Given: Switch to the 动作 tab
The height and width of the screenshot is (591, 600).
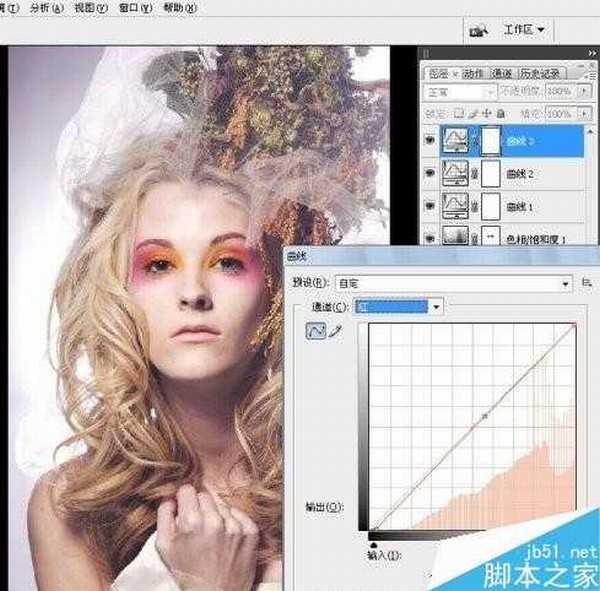Looking at the screenshot, I should tap(474, 73).
